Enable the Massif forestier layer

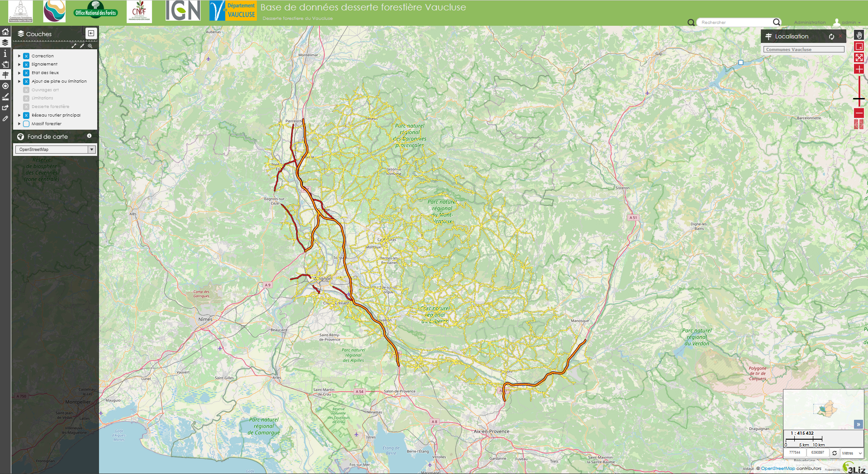coord(26,124)
